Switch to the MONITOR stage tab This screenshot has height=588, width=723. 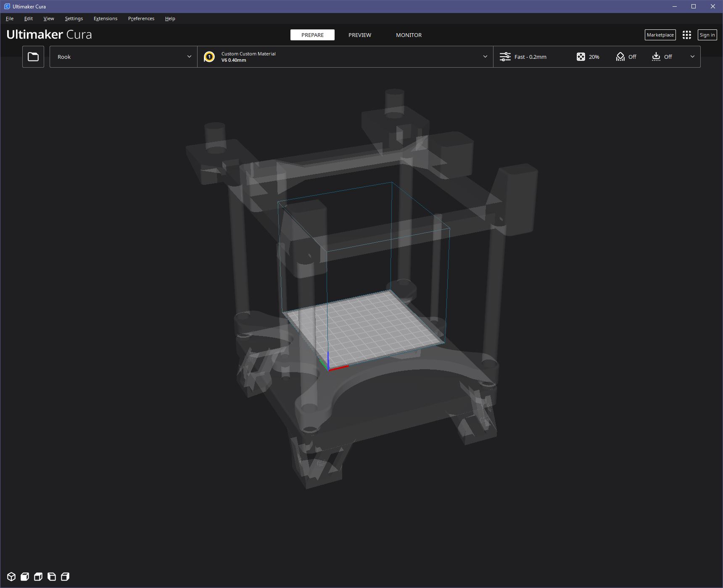(x=409, y=35)
